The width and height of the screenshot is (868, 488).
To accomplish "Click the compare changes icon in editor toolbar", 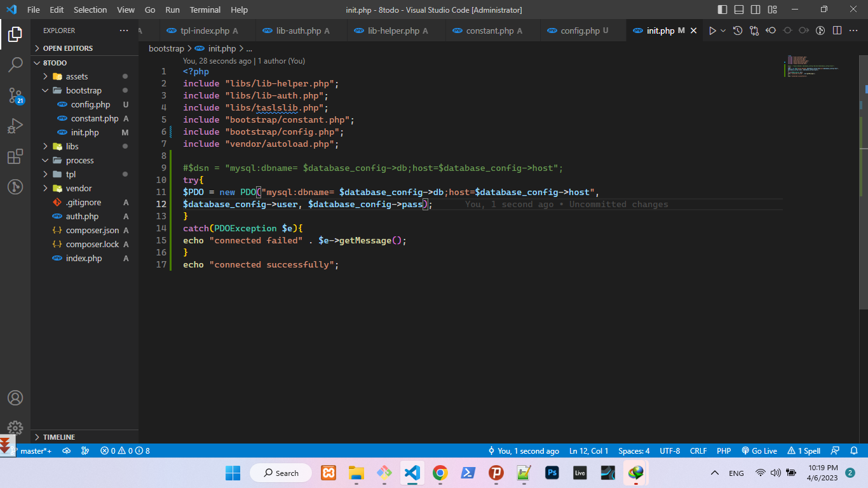I will click(x=754, y=30).
